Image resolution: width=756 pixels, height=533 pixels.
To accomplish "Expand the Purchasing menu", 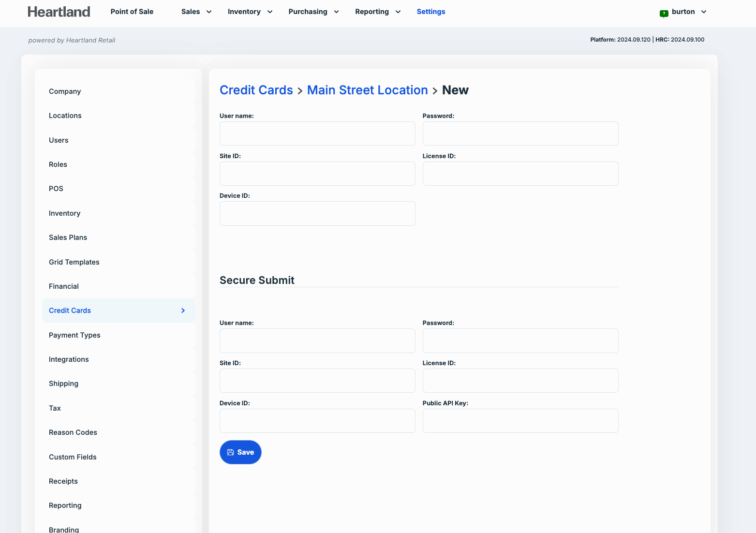I will click(313, 12).
